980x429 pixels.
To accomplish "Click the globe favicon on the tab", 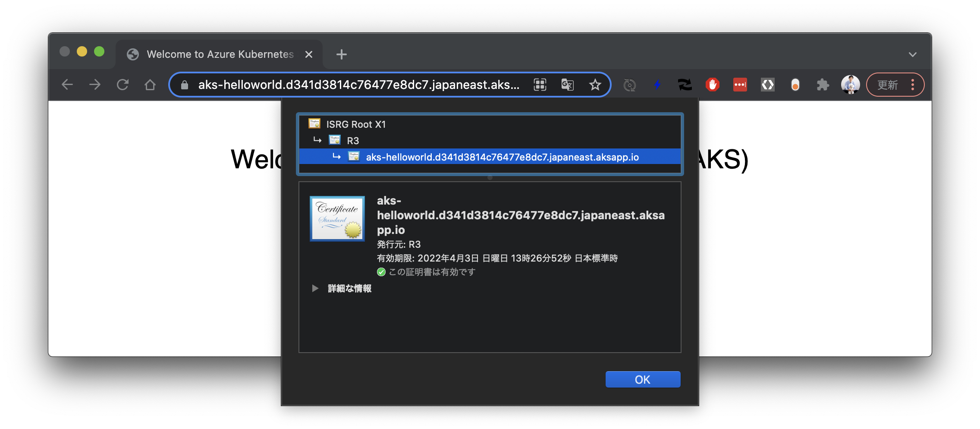I will pos(133,54).
